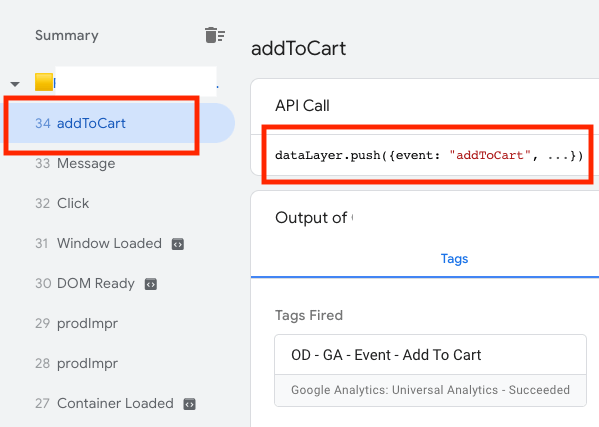Viewport: 599px width, 427px height.
Task: Switch to the Tags tab
Action: click(454, 259)
